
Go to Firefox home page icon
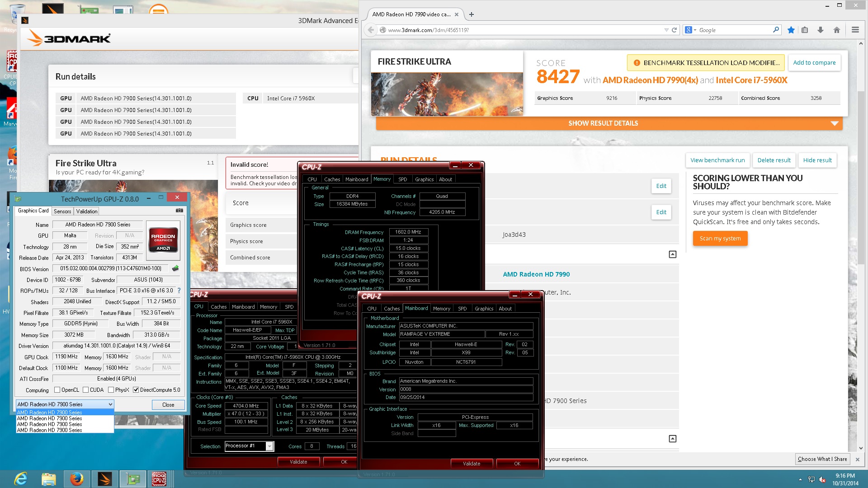836,30
